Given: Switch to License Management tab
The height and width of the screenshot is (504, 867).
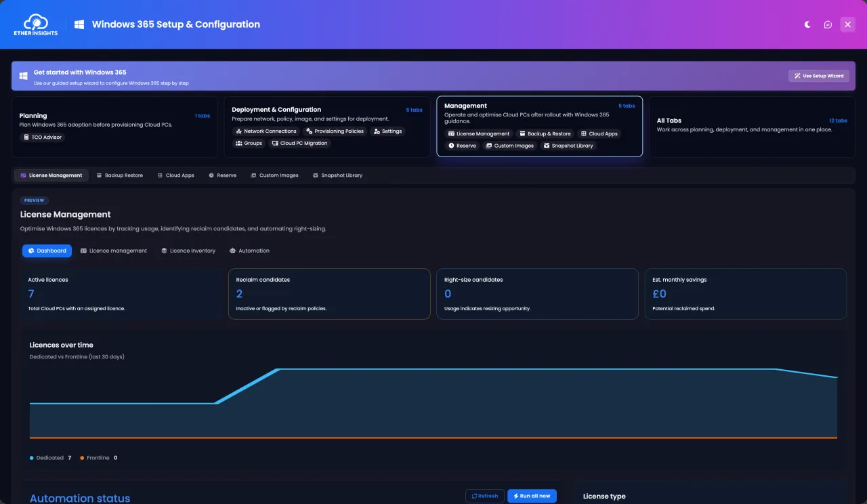Looking at the screenshot, I should 51,175.
